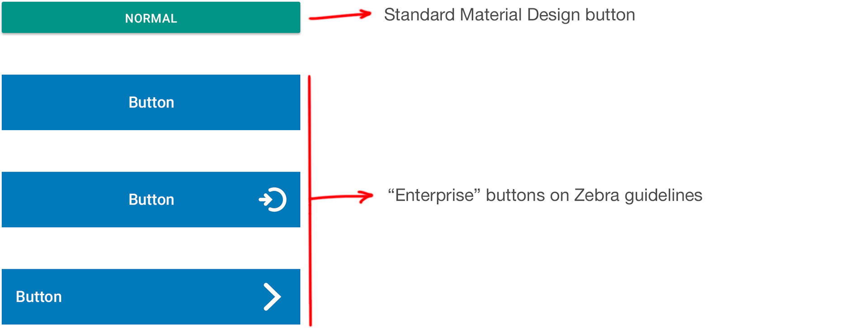The height and width of the screenshot is (328, 868).
Task: Tap the left-aligned Button with chevron
Action: [151, 297]
